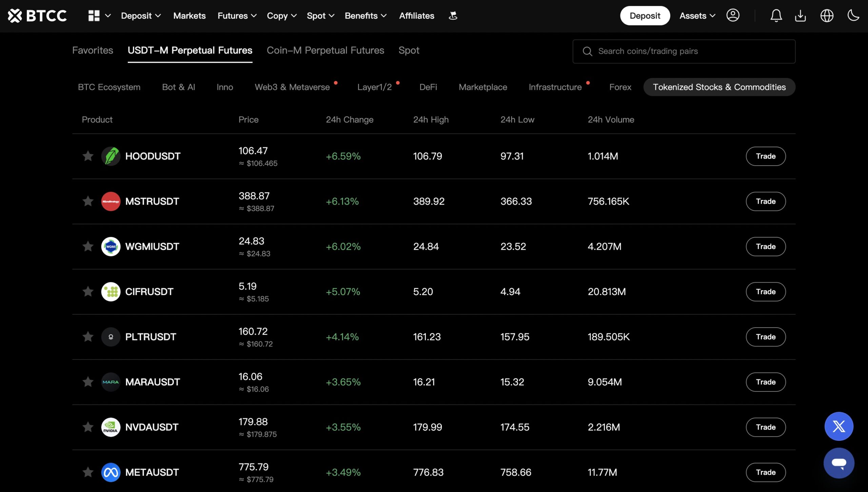Favorite WGMIUSDT with the star
Image resolution: width=868 pixels, height=492 pixels.
(88, 246)
